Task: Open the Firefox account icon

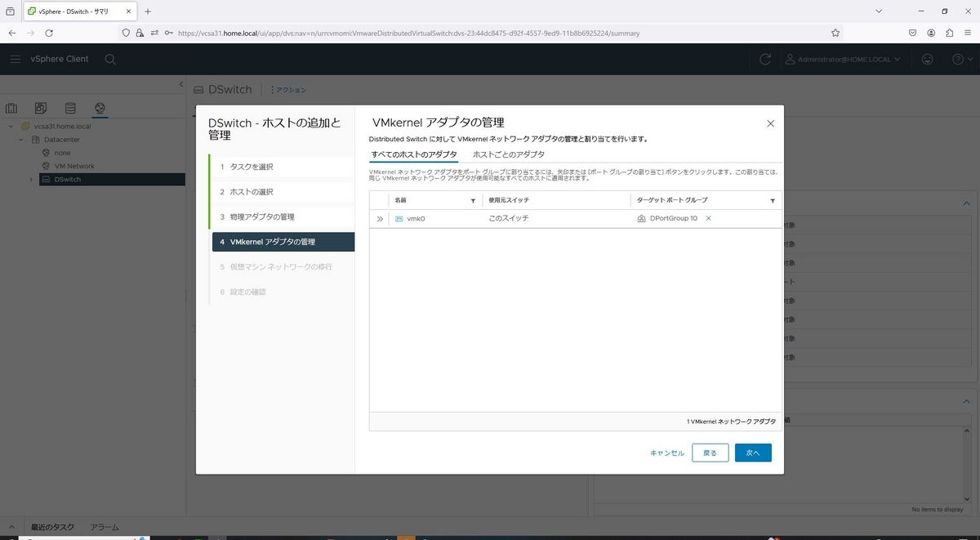Action: (x=931, y=33)
